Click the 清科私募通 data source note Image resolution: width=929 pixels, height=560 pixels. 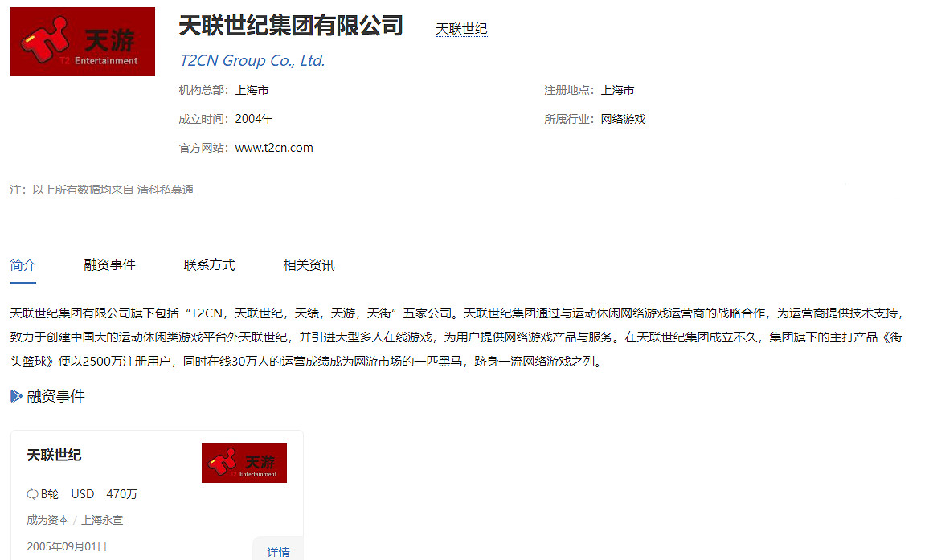(165, 190)
